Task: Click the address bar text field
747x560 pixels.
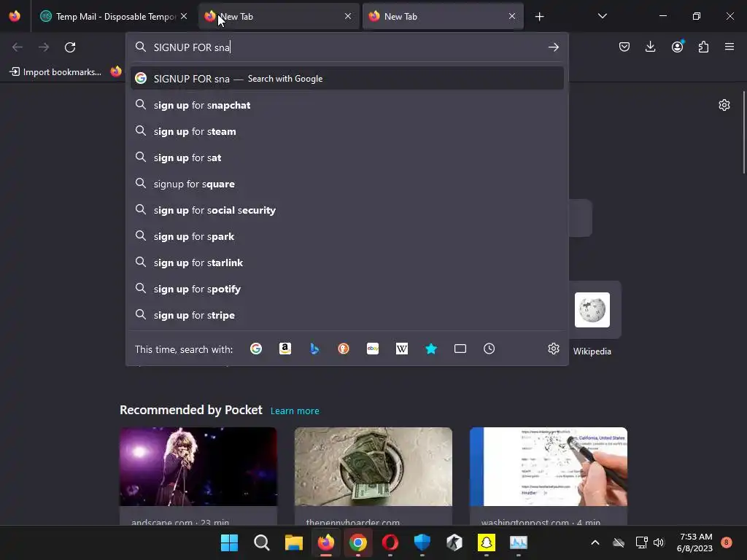Action: click(x=348, y=47)
